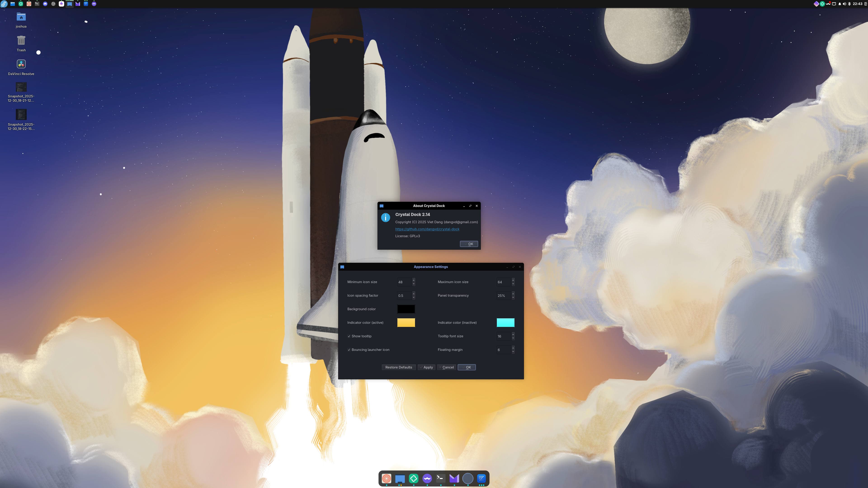
Task: Click the Fedora menu icon top-left
Action: pyautogui.click(x=4, y=4)
